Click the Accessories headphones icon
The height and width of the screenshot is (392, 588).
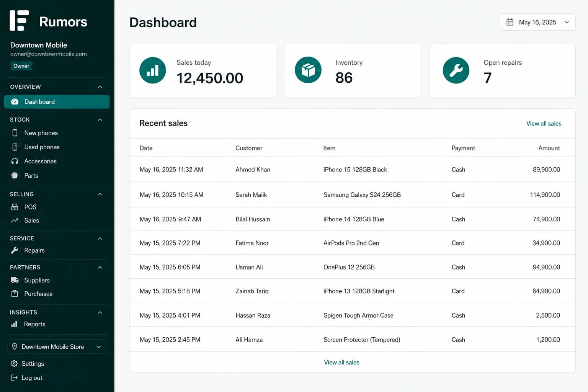(x=15, y=161)
